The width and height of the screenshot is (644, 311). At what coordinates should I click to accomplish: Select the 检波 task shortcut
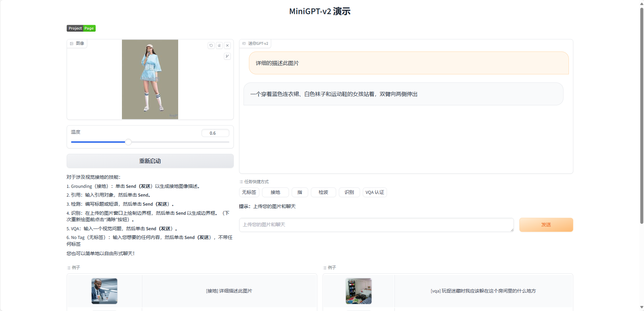323,192
